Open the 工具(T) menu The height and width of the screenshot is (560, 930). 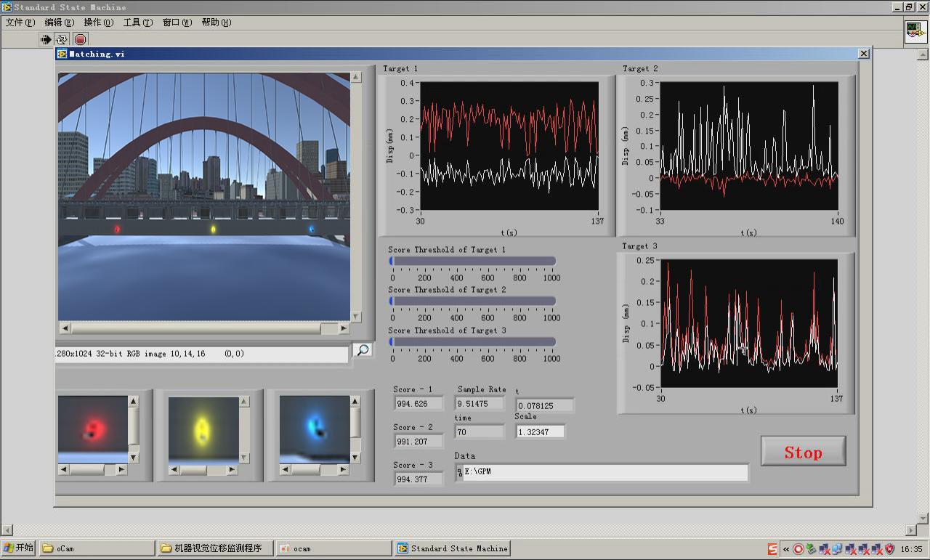(138, 23)
